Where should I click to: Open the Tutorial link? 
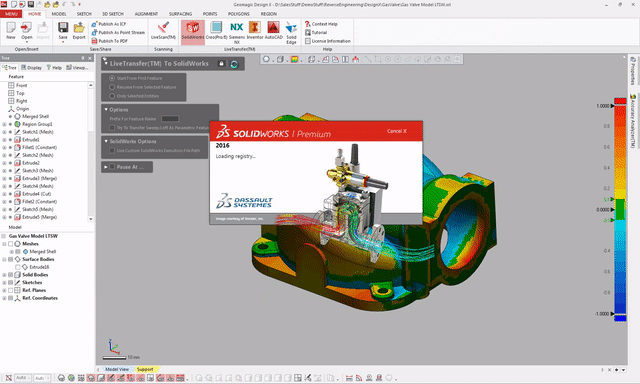point(316,32)
